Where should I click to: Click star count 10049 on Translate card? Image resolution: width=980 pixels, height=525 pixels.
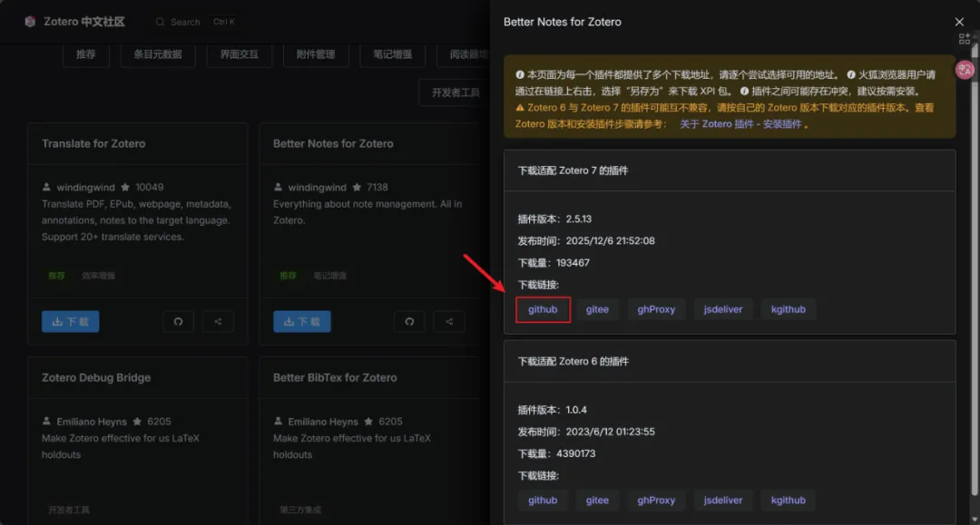(x=150, y=188)
